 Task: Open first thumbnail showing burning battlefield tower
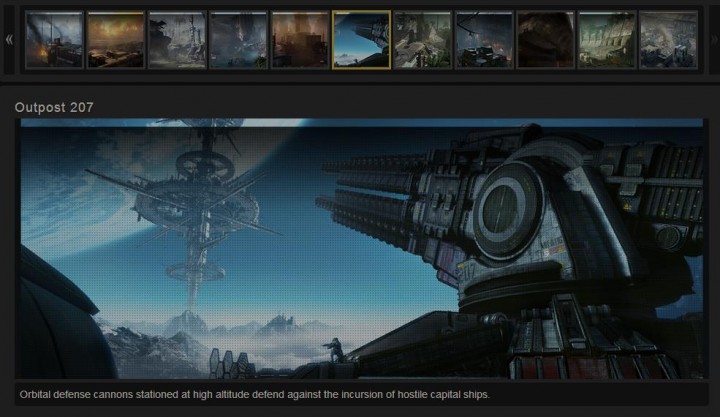[x=54, y=40]
